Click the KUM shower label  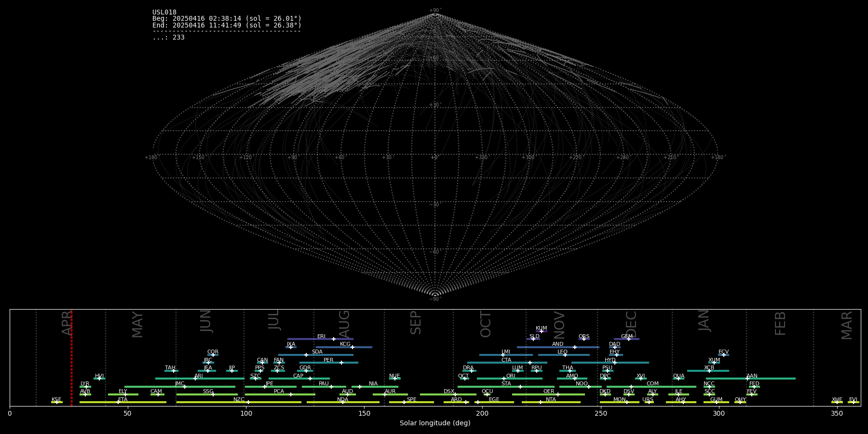tap(542, 328)
